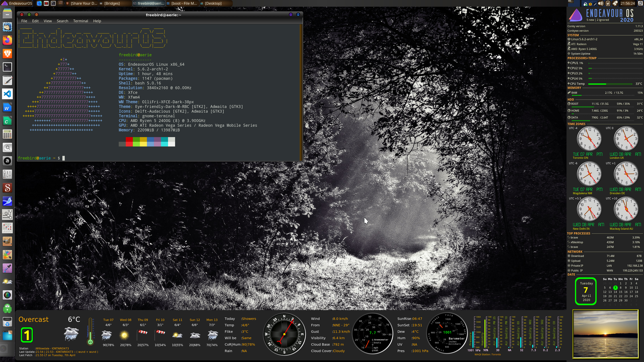Open the calculator dock icon
Screen dimensions: 644x362
pyautogui.click(x=7, y=134)
